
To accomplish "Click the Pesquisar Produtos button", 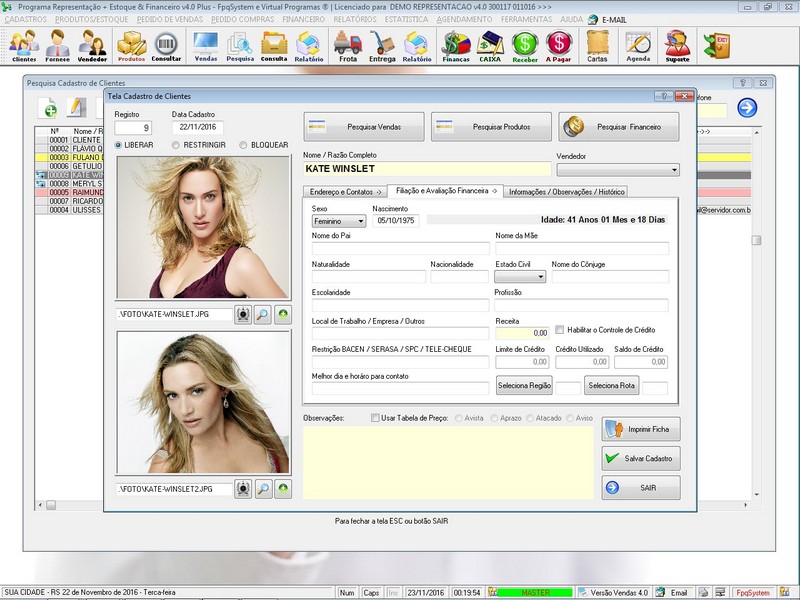I will coord(491,127).
